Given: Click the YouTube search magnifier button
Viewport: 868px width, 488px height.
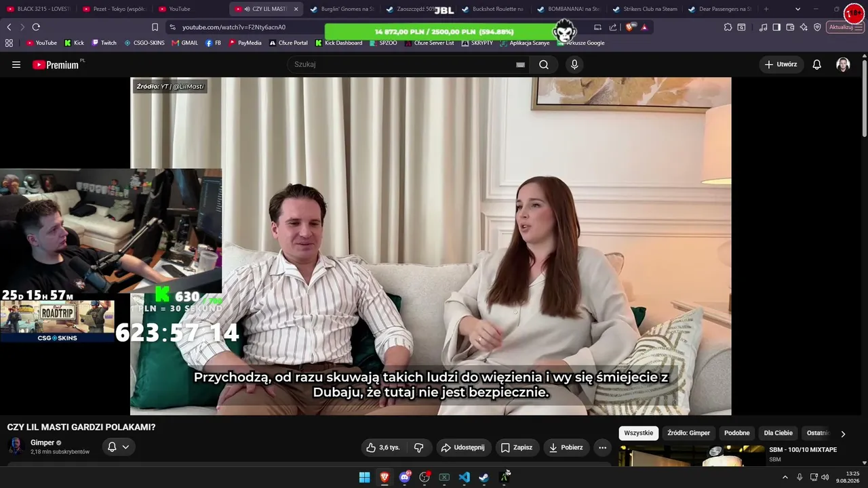Looking at the screenshot, I should (544, 64).
